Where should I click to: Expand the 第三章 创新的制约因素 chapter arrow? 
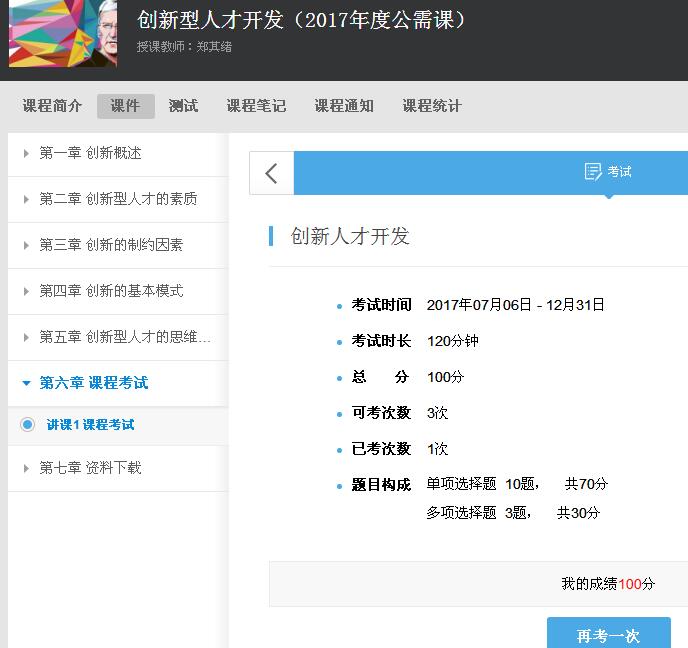26,245
